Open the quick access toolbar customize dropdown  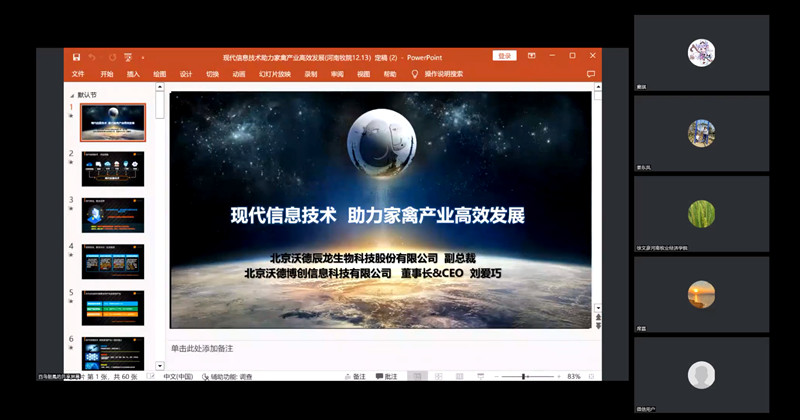tap(142, 57)
